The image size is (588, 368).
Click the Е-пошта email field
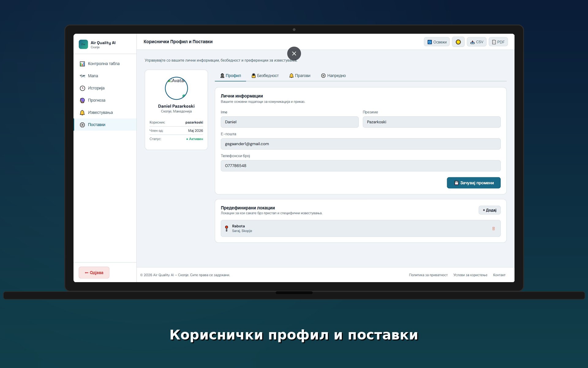pos(360,144)
